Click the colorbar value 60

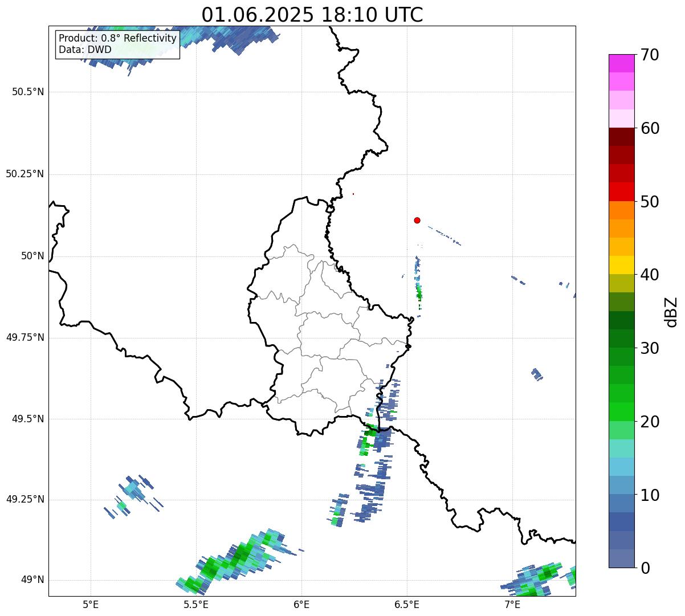(x=650, y=128)
